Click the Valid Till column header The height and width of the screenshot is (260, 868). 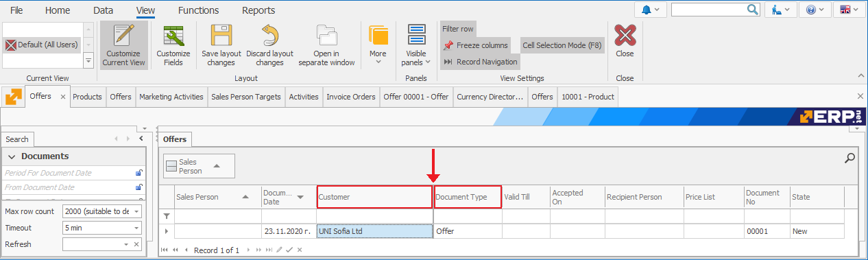pos(526,197)
